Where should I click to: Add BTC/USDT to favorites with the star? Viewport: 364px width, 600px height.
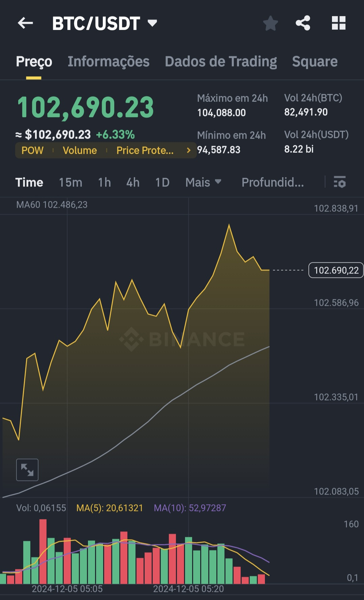coord(270,23)
